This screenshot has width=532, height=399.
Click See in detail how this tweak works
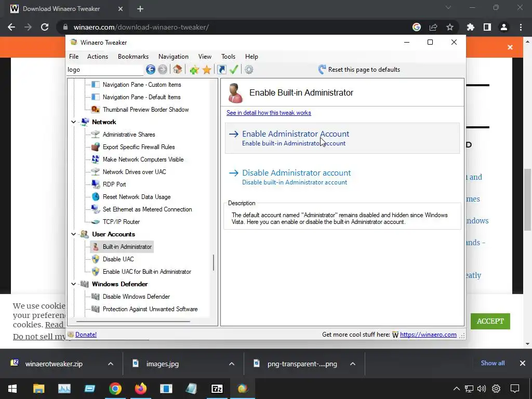click(269, 113)
